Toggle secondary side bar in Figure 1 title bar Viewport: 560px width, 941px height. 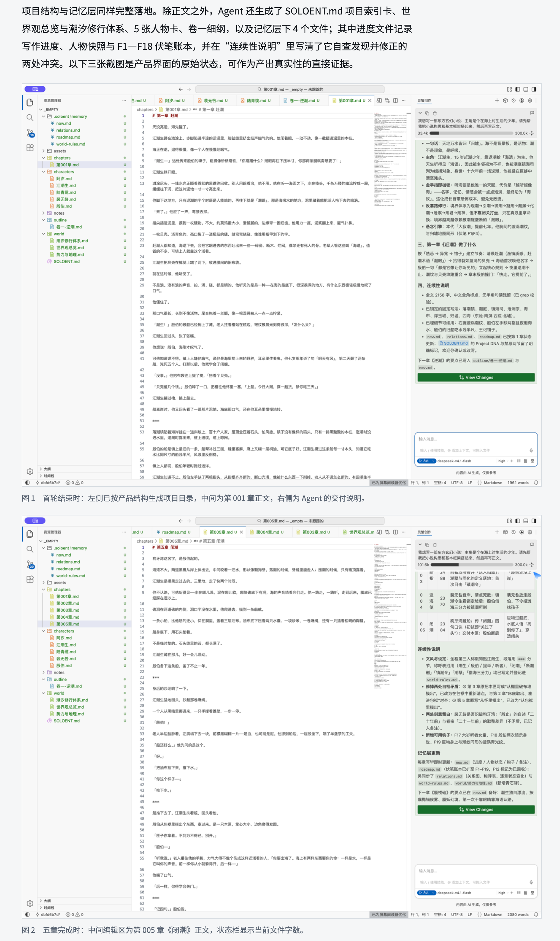[x=533, y=89]
